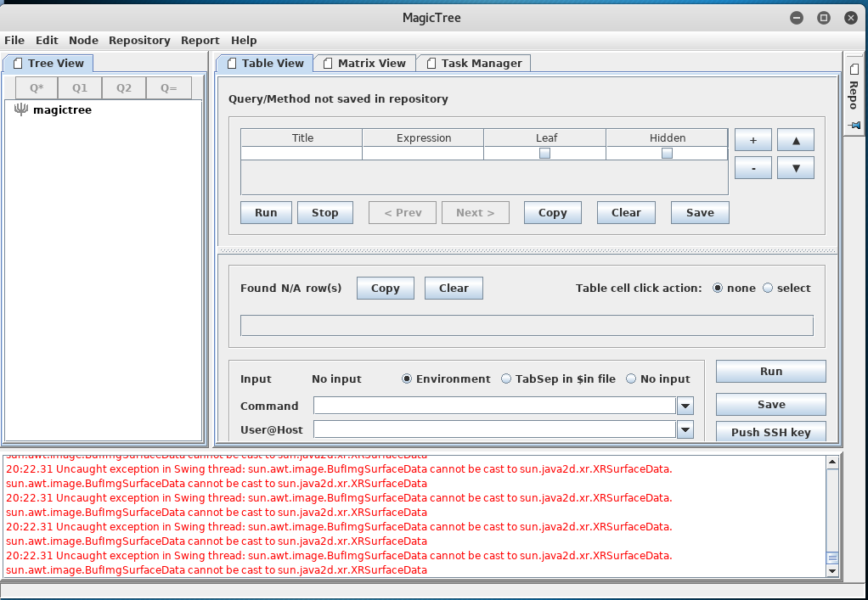The width and height of the screenshot is (868, 600).
Task: Click the Command input field
Action: 495,406
